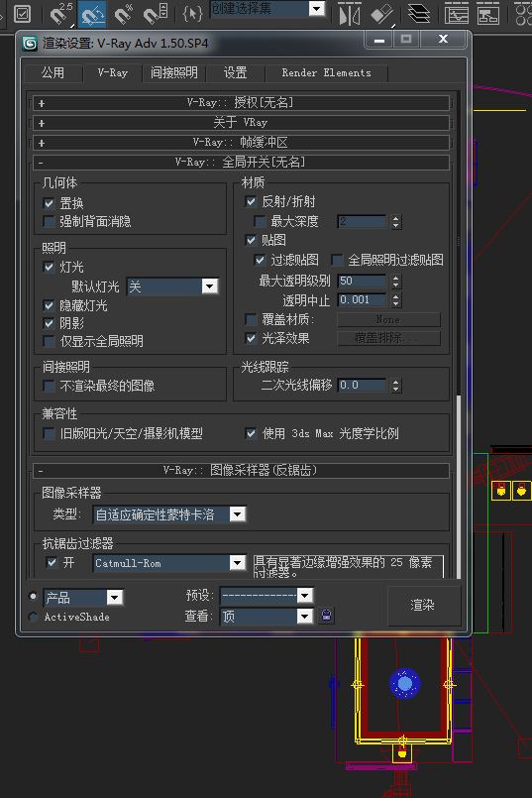Open the Layer Manager icon
Screen dimensions: 532x798
(x=419, y=14)
